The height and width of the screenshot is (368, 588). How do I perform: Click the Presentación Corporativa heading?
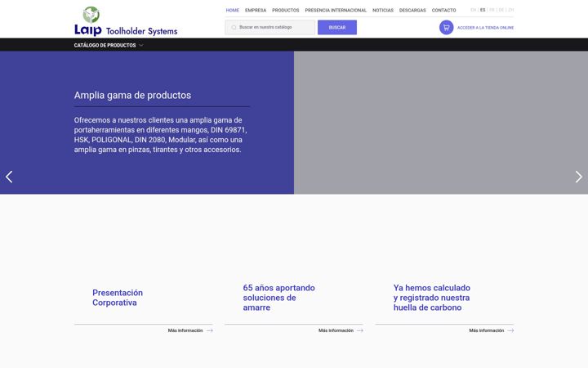pyautogui.click(x=118, y=298)
